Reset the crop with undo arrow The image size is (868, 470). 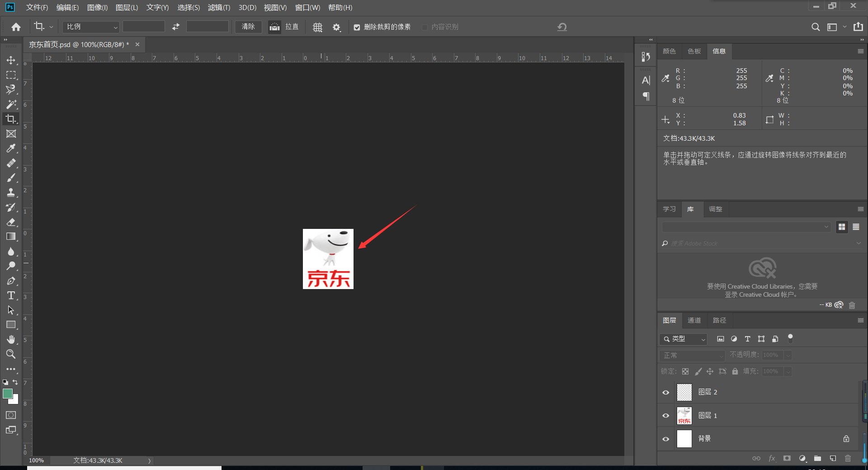(562, 27)
